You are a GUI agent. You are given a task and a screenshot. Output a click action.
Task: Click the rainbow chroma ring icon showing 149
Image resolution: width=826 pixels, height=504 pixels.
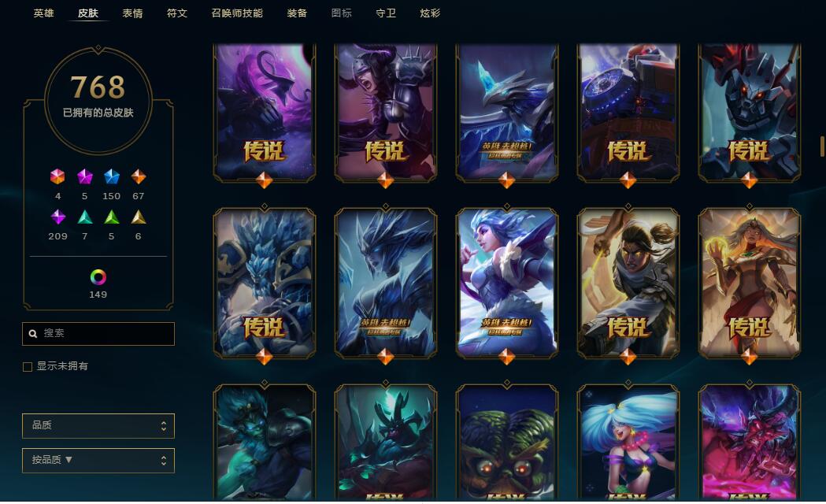pos(98,277)
